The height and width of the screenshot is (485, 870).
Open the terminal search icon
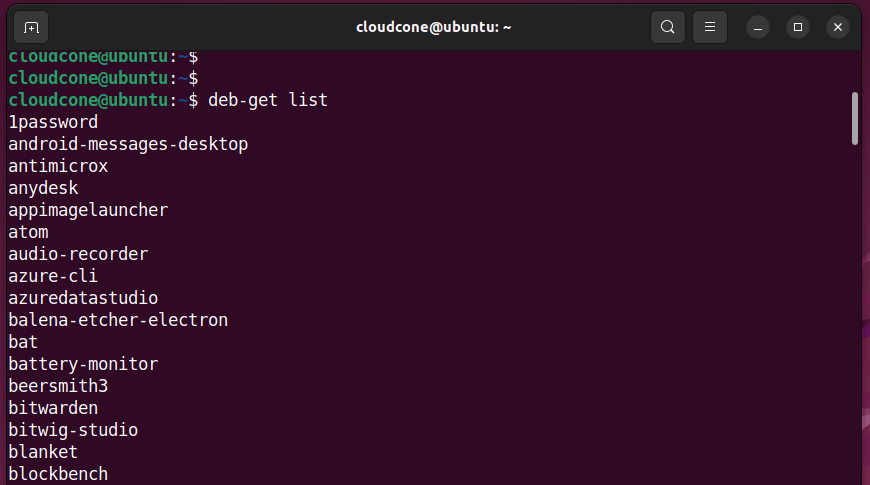(667, 27)
